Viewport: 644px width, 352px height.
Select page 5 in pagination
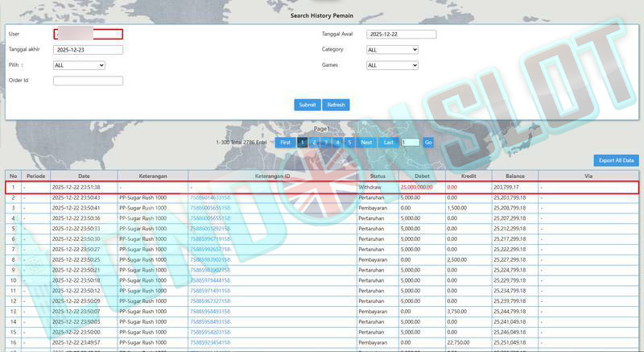(349, 143)
